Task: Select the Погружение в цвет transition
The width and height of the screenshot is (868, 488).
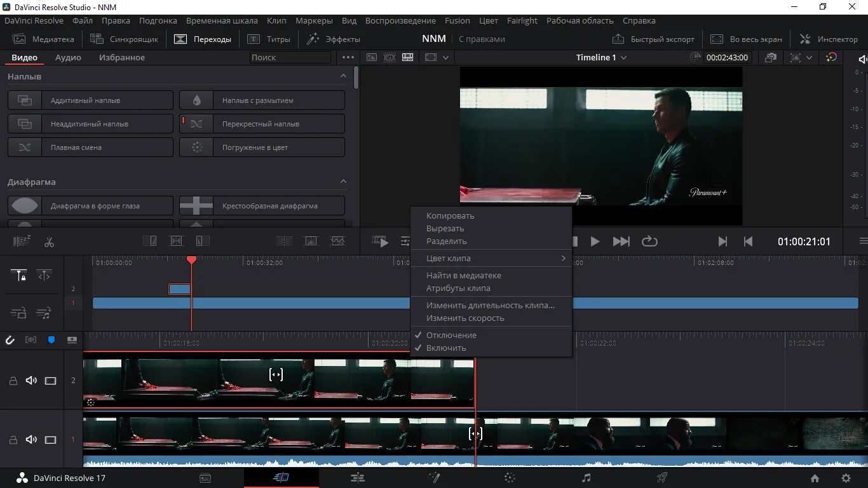Action: click(x=262, y=147)
